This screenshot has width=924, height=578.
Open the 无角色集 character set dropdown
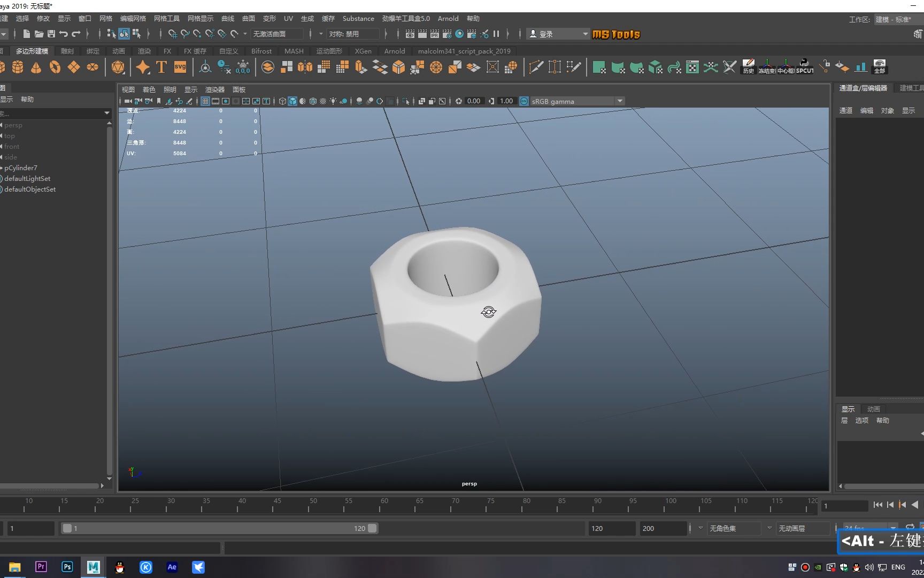coord(734,528)
